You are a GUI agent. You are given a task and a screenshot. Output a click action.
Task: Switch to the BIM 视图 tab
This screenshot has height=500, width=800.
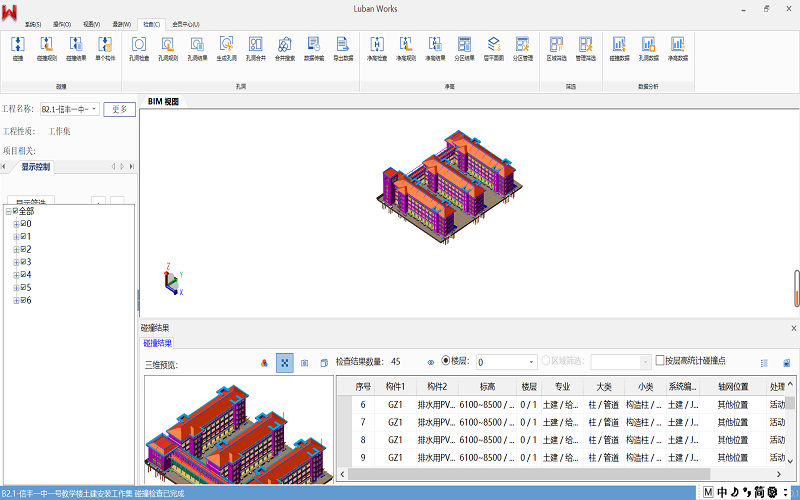[163, 102]
